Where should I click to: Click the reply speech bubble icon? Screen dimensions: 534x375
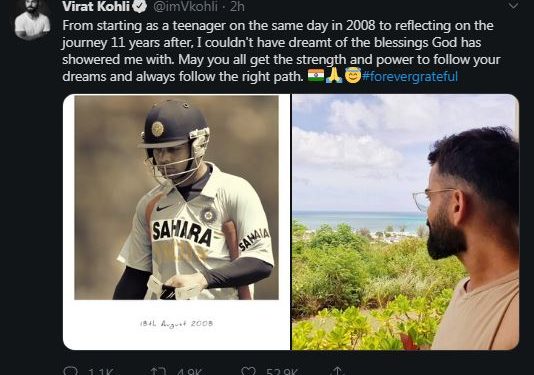pyautogui.click(x=71, y=371)
